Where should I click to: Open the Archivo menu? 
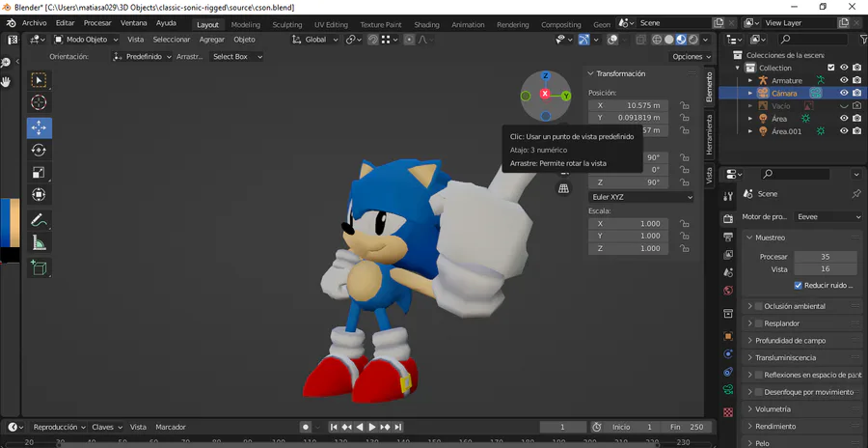[35, 23]
